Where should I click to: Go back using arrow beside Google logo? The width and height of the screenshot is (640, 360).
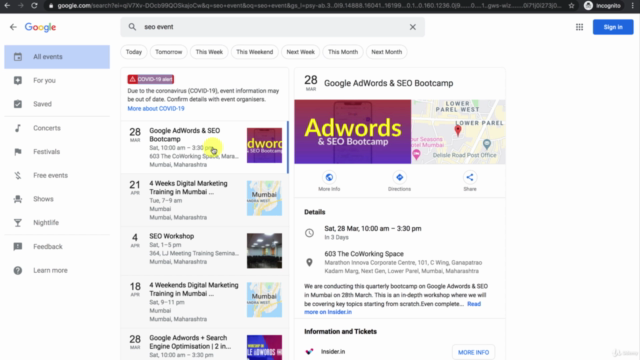(x=13, y=27)
